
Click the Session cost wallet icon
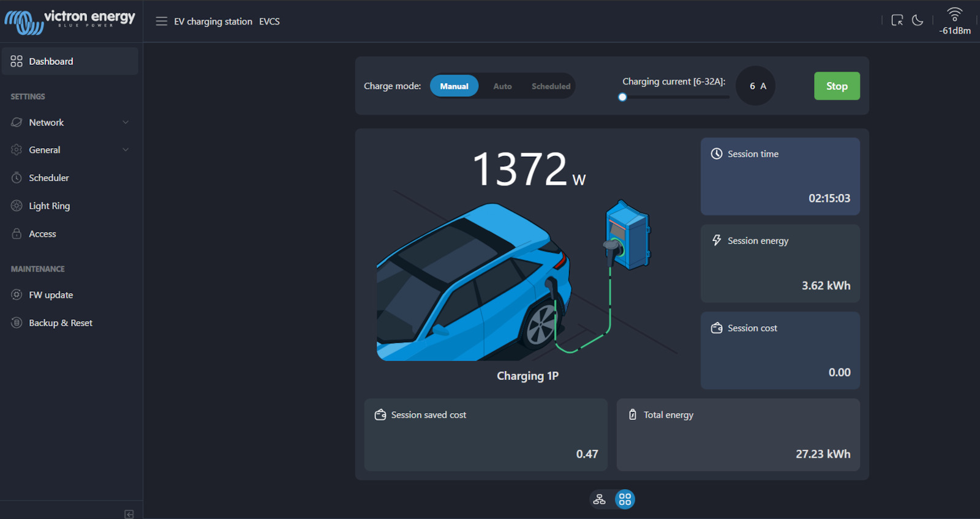pyautogui.click(x=717, y=328)
